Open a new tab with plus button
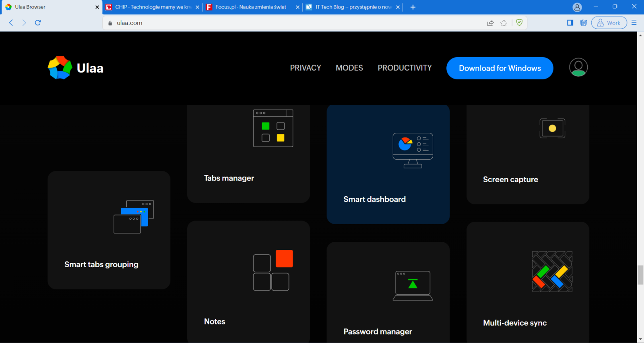Screen dimensions: 644x343 click(413, 7)
